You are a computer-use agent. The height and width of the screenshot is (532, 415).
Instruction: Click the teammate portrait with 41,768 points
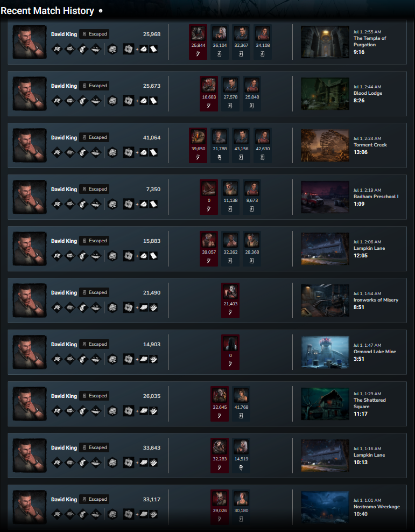click(x=241, y=395)
